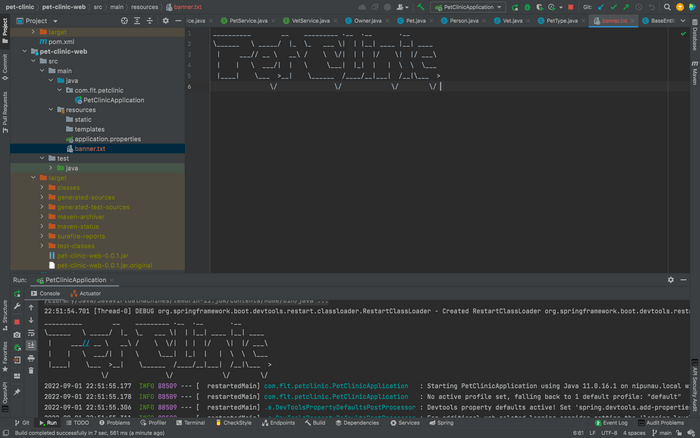Viewport: 700px width, 438px height.
Task: Open the PetClinicApplication run configuration dropdown
Action: [x=468, y=7]
